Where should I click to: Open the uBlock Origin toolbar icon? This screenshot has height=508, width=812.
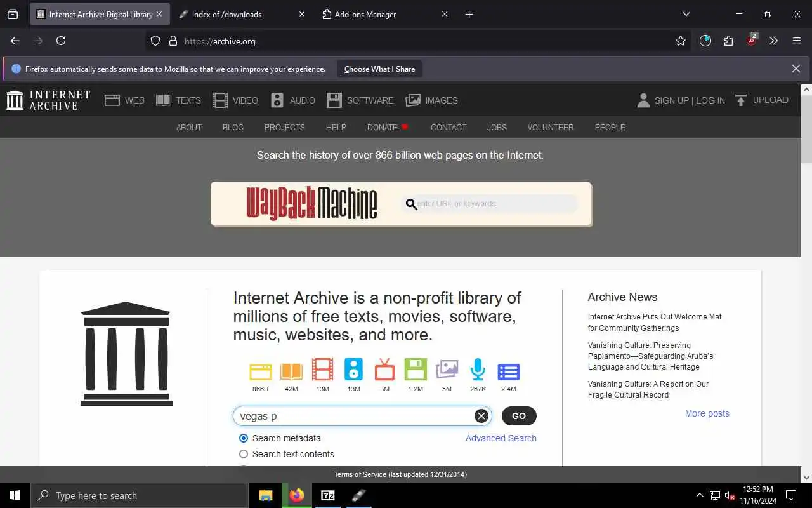click(751, 41)
